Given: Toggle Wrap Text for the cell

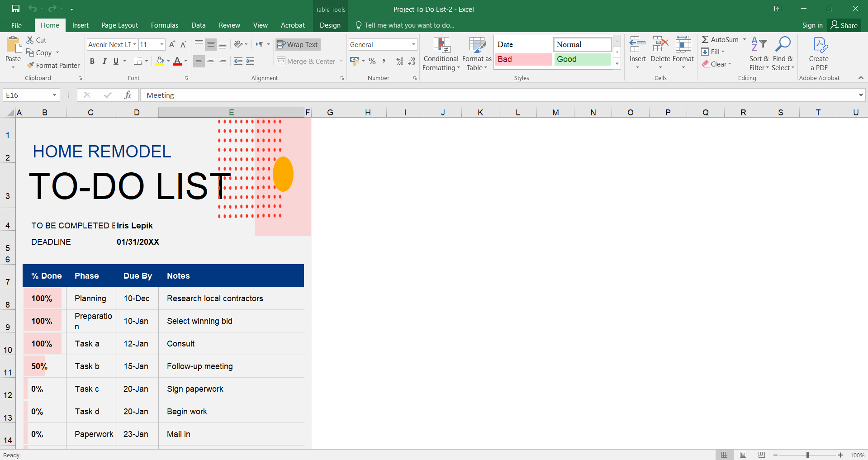Looking at the screenshot, I should pos(298,44).
